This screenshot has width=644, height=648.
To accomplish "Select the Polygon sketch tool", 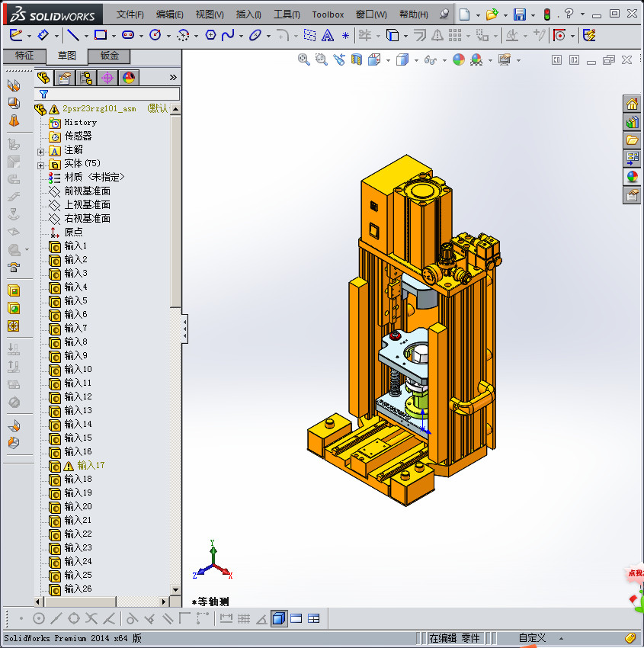I will point(210,35).
